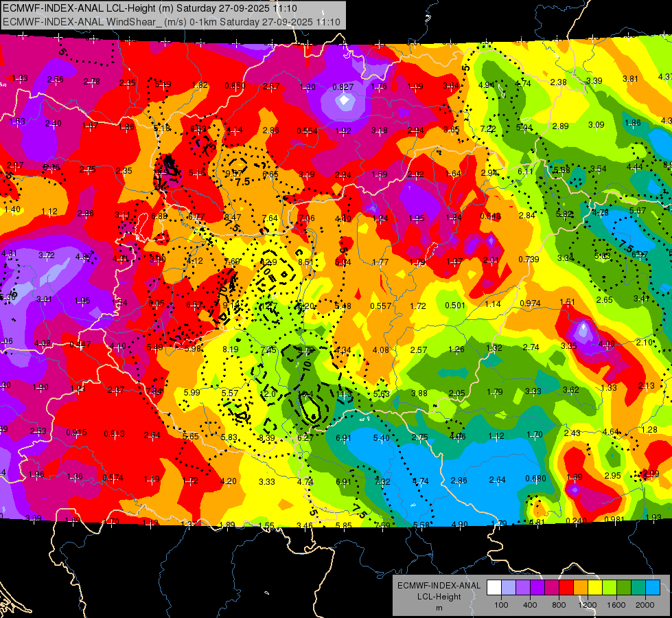672x618 pixels.
Task: Click the wind shear value 0.574
Action: tap(113, 477)
